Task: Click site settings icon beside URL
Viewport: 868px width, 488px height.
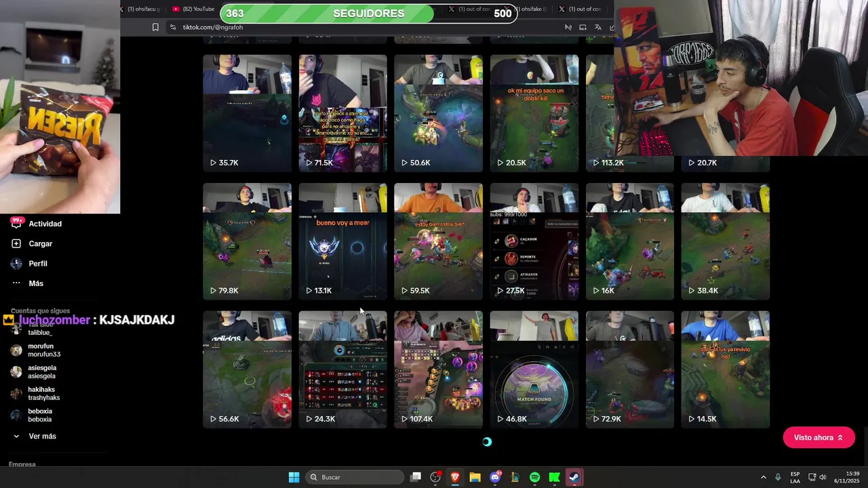Action: pos(173,27)
